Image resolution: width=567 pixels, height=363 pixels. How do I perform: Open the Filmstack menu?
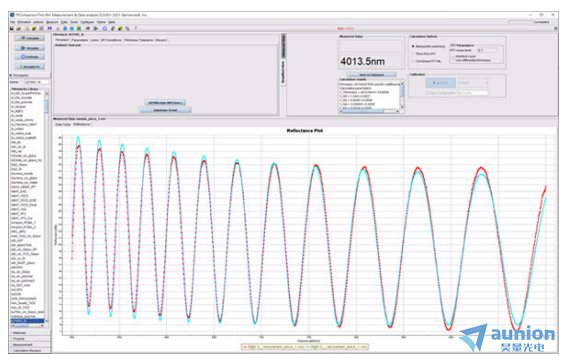[24, 22]
